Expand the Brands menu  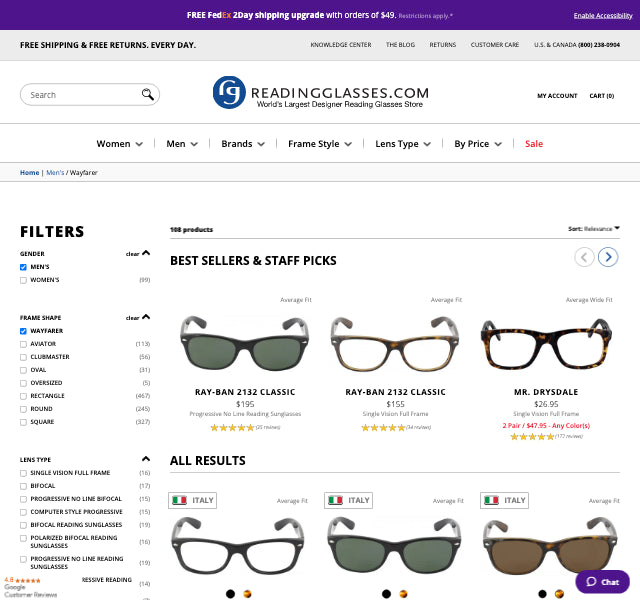243,144
